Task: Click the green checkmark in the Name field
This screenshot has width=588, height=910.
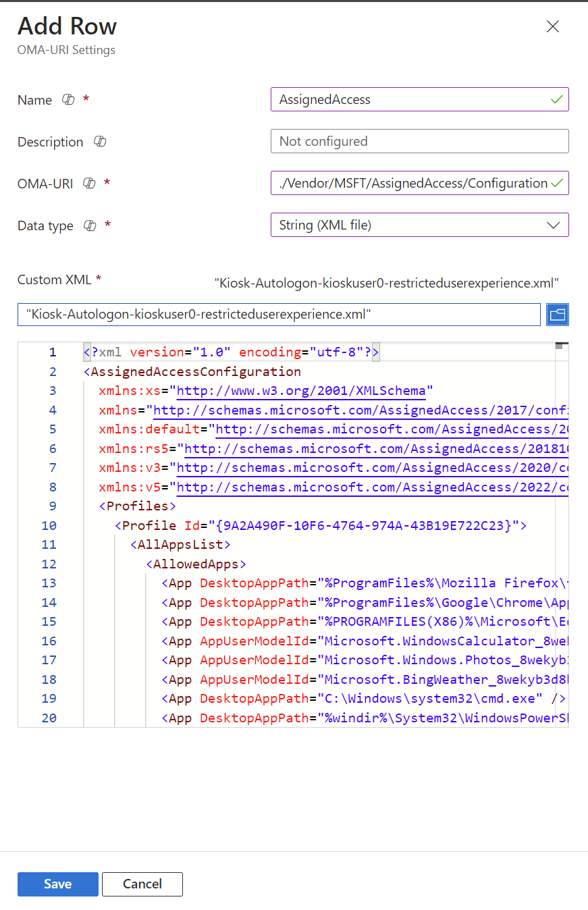Action: click(556, 99)
